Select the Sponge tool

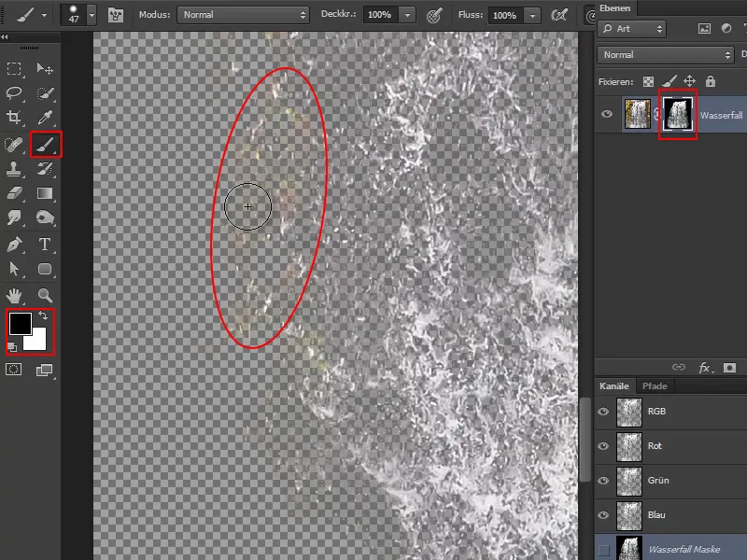(x=45, y=218)
